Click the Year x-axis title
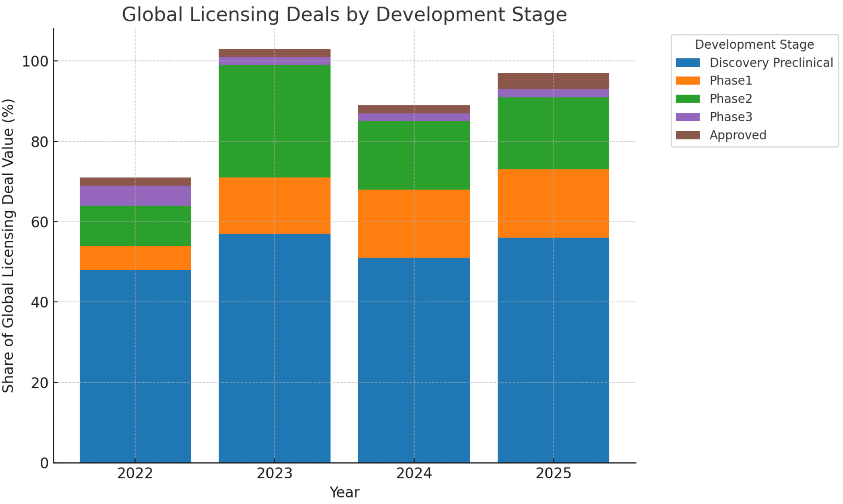Viewport: 843px width, 504px height. point(344,492)
